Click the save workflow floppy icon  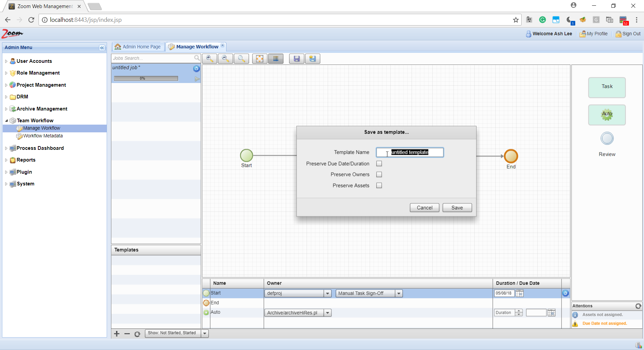click(297, 59)
